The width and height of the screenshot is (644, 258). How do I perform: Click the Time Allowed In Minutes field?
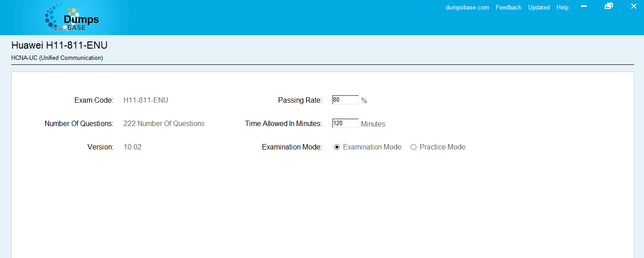[345, 123]
